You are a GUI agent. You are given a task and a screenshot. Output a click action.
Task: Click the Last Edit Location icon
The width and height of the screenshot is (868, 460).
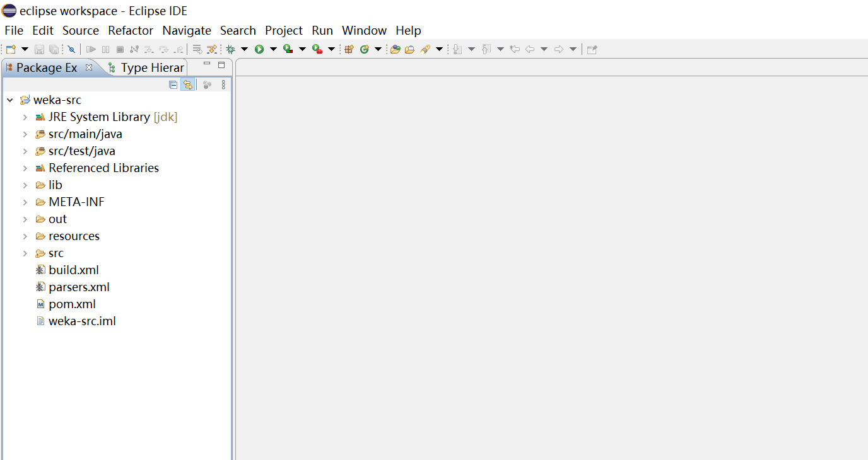tap(515, 49)
